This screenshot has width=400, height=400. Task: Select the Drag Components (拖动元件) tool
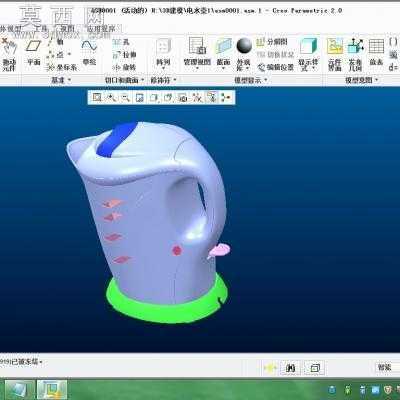pyautogui.click(x=9, y=55)
